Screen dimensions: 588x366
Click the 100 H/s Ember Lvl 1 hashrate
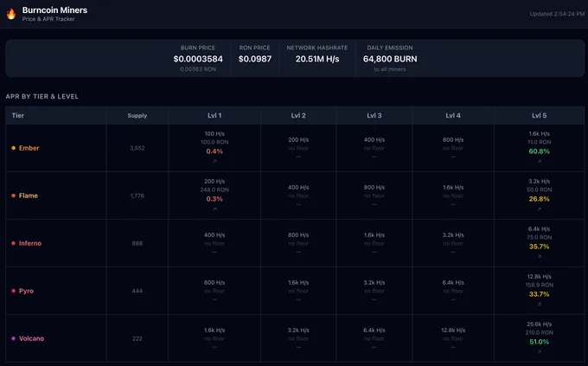coord(214,133)
